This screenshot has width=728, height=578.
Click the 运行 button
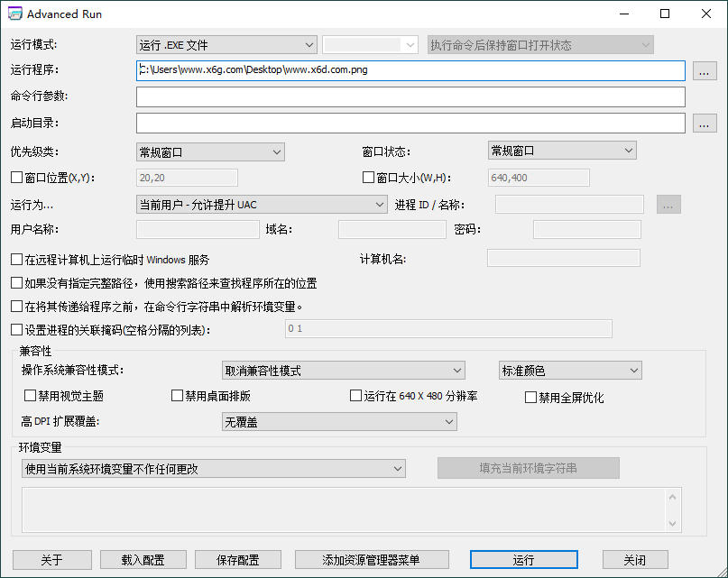523,559
